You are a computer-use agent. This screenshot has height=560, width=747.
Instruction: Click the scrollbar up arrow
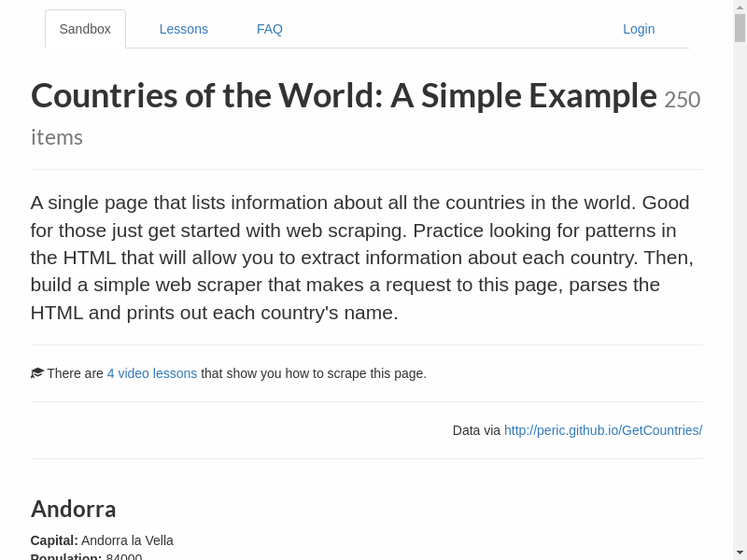739,7
